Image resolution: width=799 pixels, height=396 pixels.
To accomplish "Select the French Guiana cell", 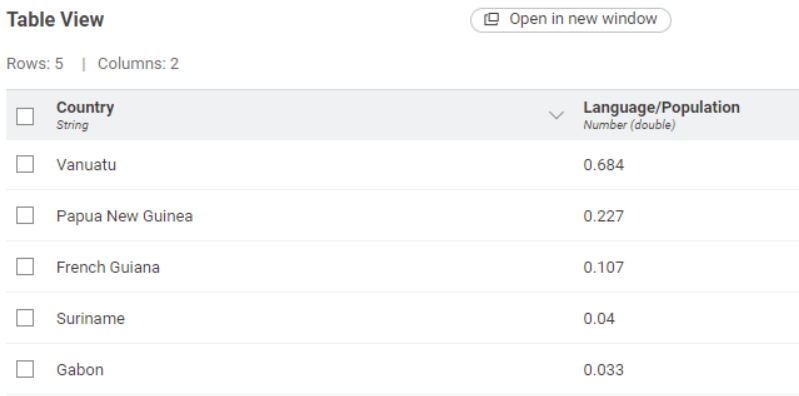I will pos(108,267).
